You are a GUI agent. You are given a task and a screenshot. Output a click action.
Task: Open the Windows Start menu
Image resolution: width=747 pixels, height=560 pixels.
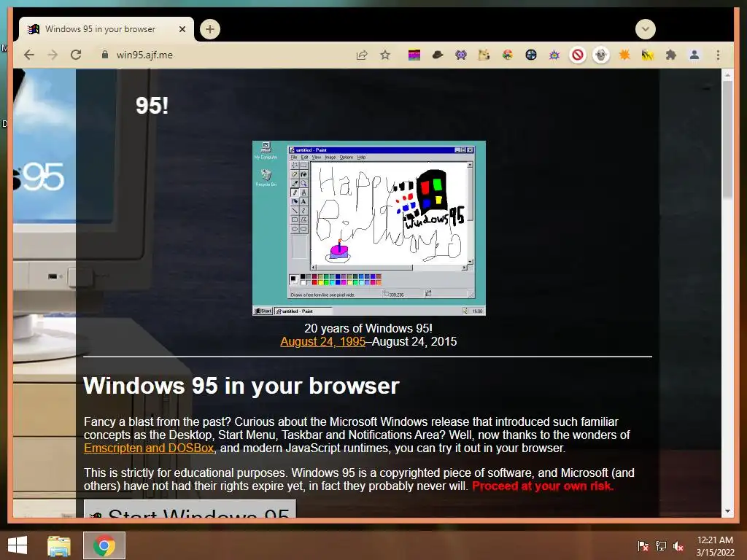click(18, 545)
